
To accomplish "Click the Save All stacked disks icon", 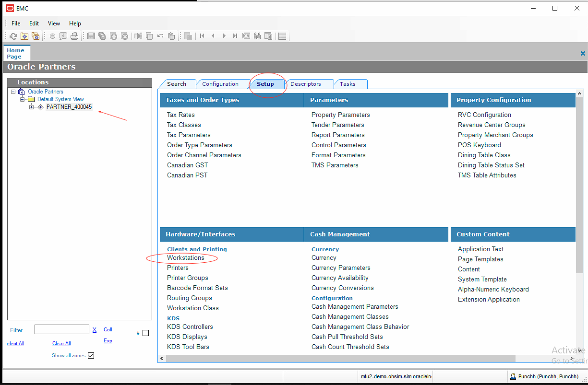I will coord(102,36).
